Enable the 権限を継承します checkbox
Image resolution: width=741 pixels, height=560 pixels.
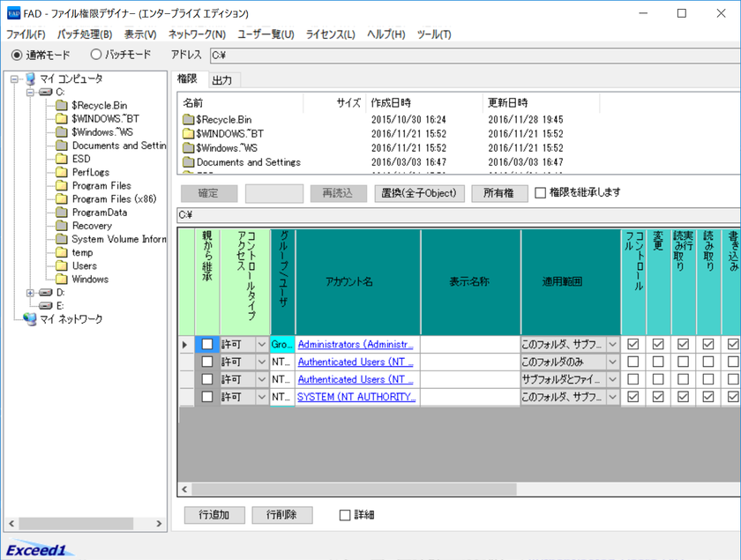point(540,193)
